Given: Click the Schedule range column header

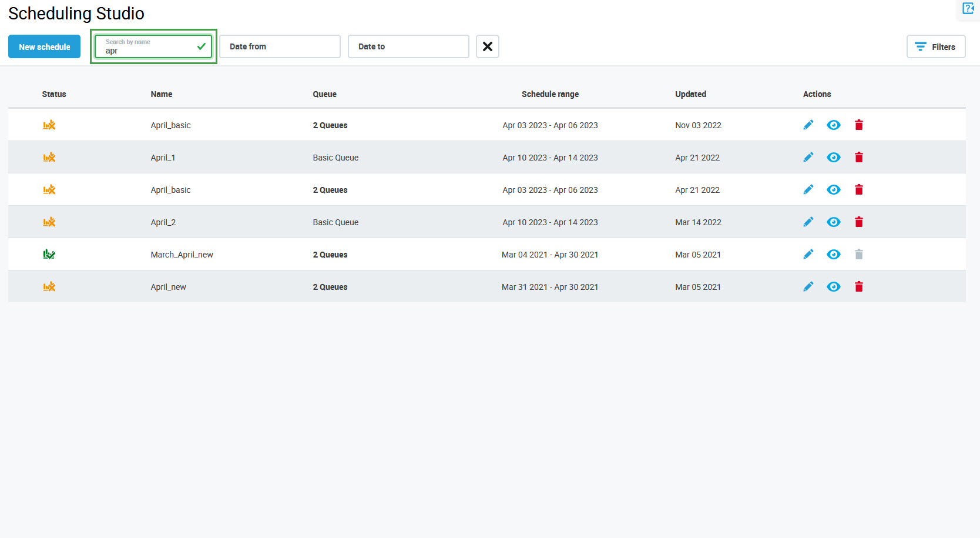Looking at the screenshot, I should (x=550, y=94).
